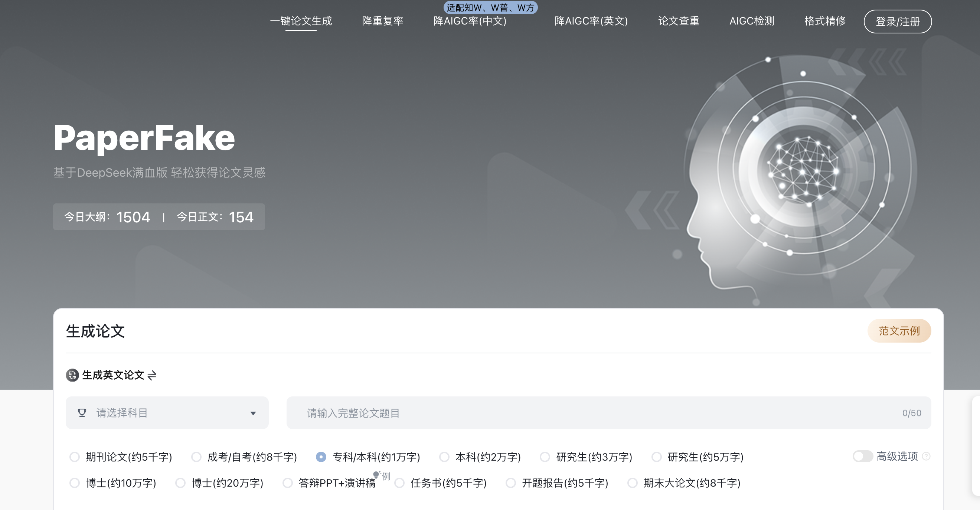This screenshot has width=980, height=510.
Task: Select the 研究生(约3万字) radio option
Action: (545, 457)
